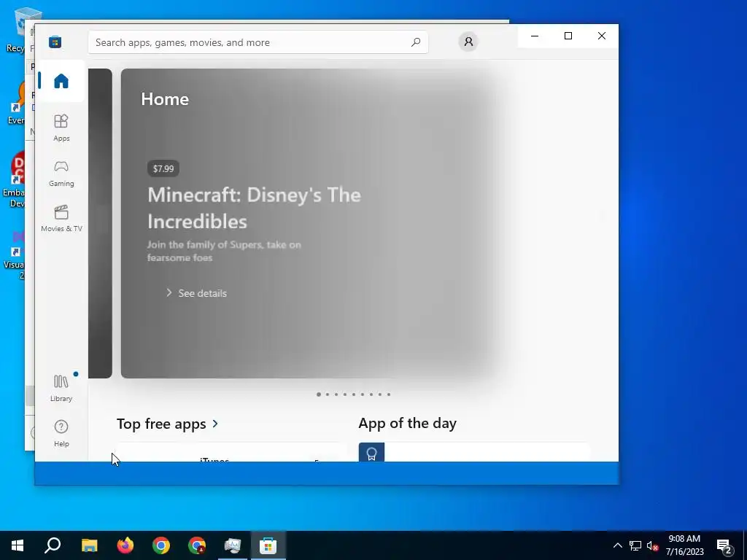The image size is (747, 560).
Task: Open File Explorer from taskbar
Action: (x=89, y=545)
